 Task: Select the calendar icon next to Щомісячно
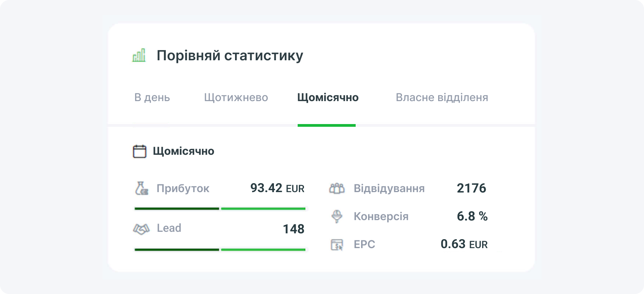tap(139, 151)
